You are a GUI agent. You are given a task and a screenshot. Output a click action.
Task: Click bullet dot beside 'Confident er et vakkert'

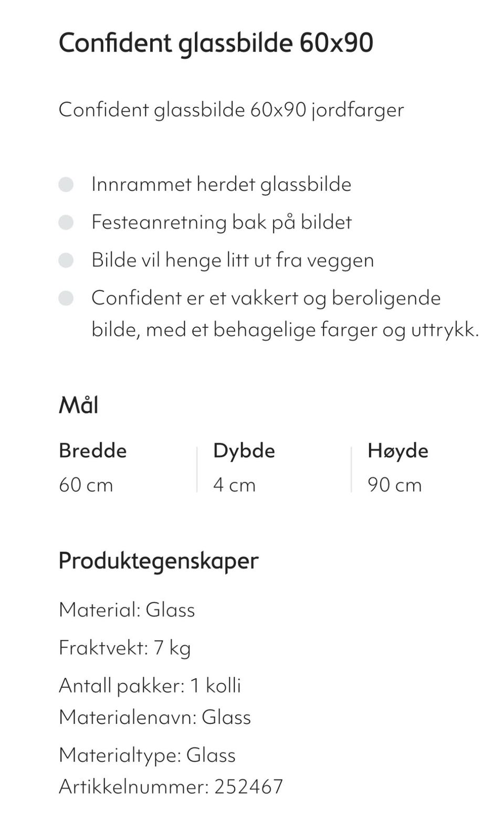click(x=66, y=298)
